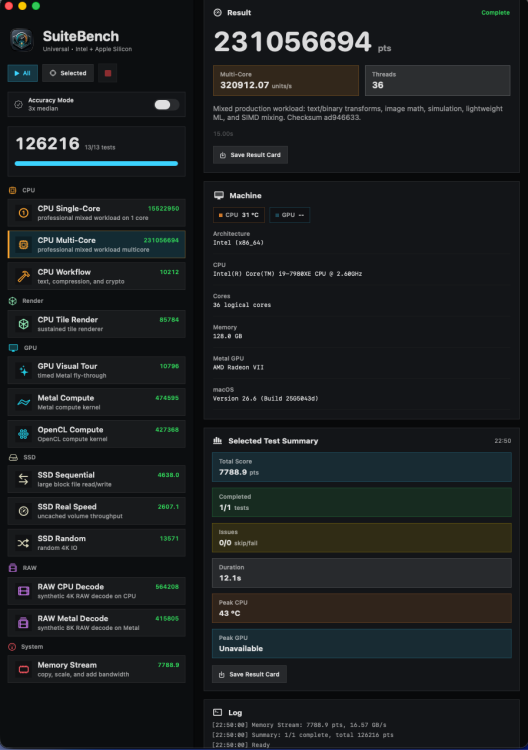Image resolution: width=528 pixels, height=750 pixels.
Task: Open the SSD Sequential test entry
Action: point(96,479)
